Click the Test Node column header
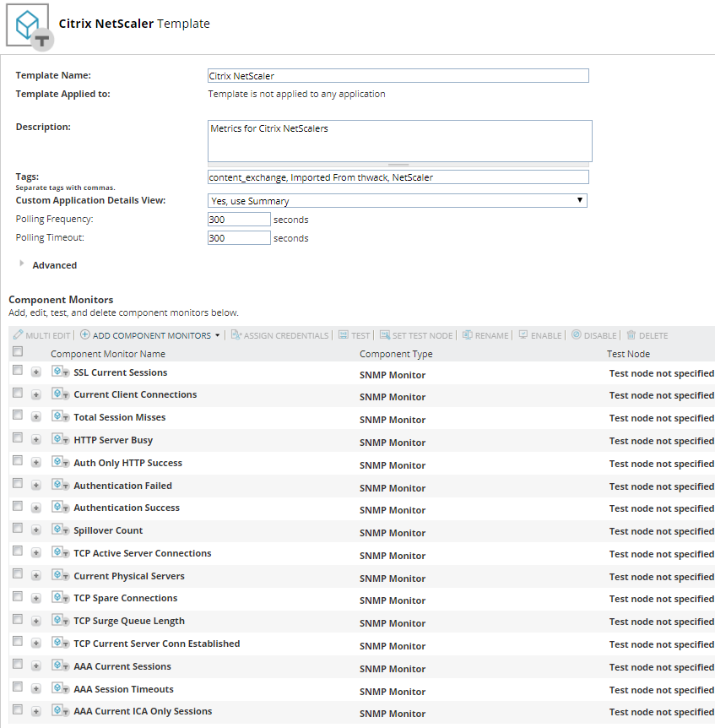This screenshot has height=728, width=715. 628,354
